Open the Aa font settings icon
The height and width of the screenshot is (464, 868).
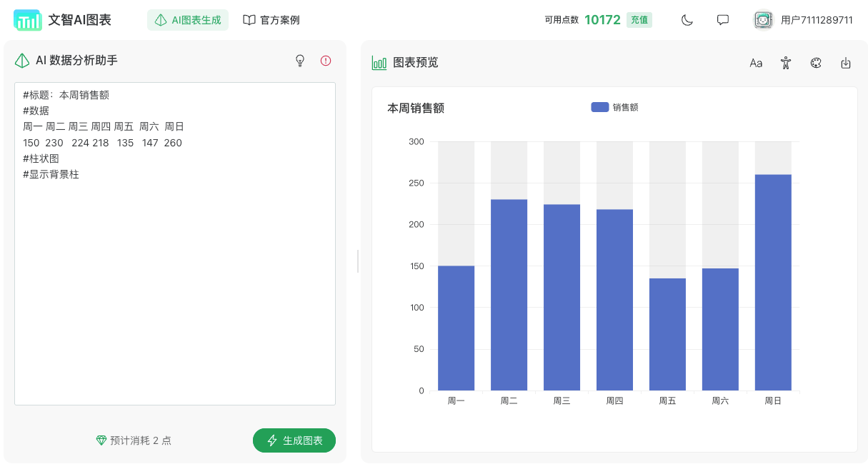756,63
